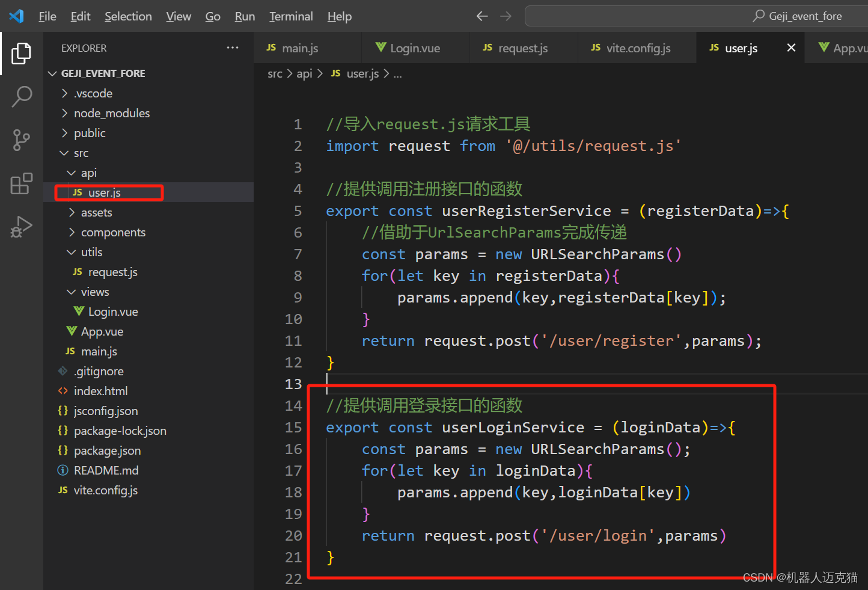
Task: Open request.js in the explorer tree
Action: (148, 272)
